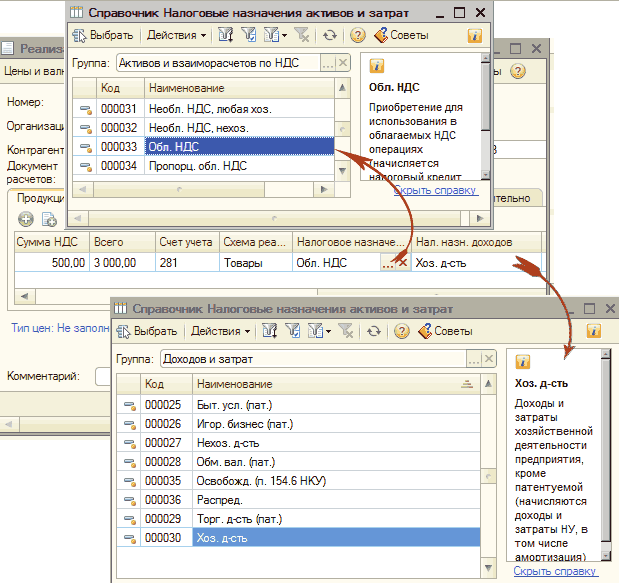Open the Действия dropdown in the bottom window
619x583 pixels.
pyautogui.click(x=220, y=330)
